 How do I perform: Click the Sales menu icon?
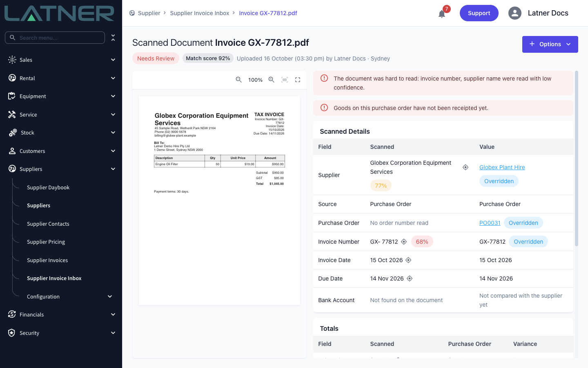(12, 60)
